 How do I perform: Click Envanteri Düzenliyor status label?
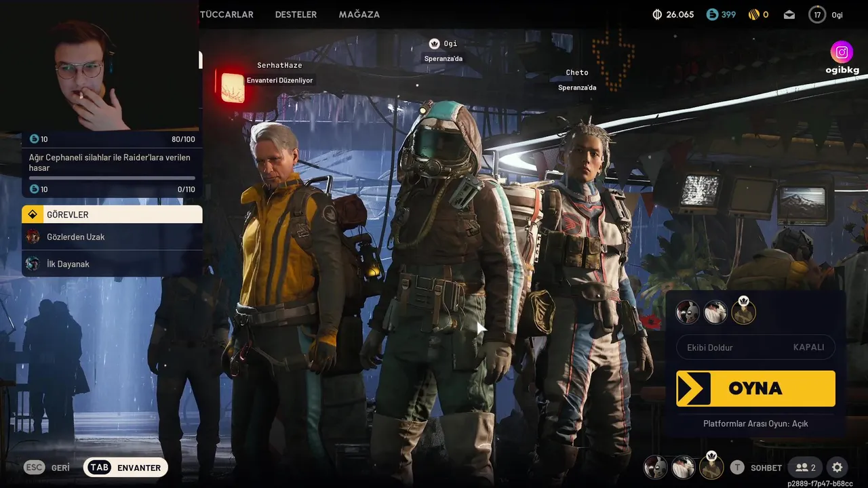(x=279, y=80)
